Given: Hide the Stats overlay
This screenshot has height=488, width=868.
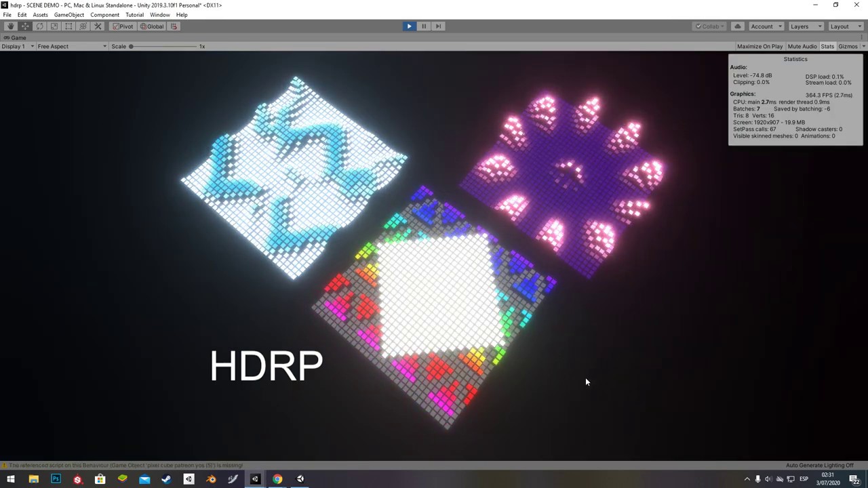Looking at the screenshot, I should coord(827,46).
